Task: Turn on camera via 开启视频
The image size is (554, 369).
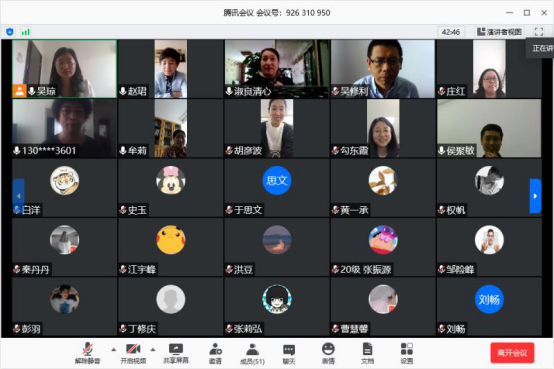Action: click(133, 353)
